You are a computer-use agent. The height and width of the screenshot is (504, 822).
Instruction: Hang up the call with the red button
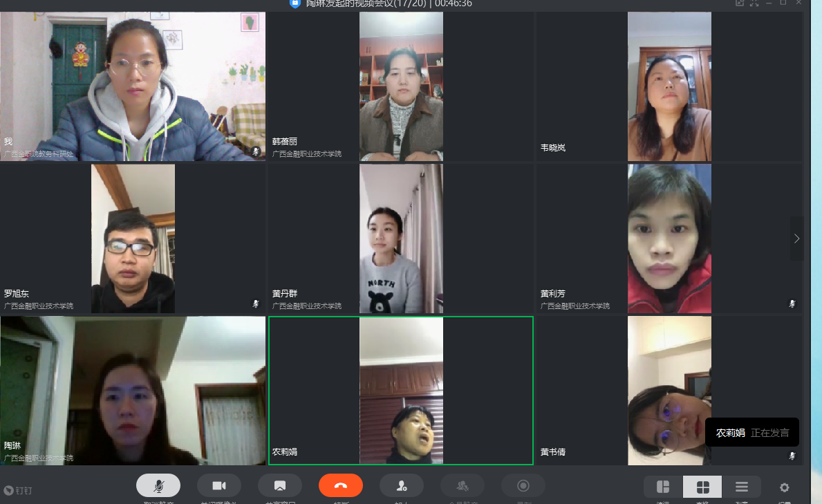340,486
